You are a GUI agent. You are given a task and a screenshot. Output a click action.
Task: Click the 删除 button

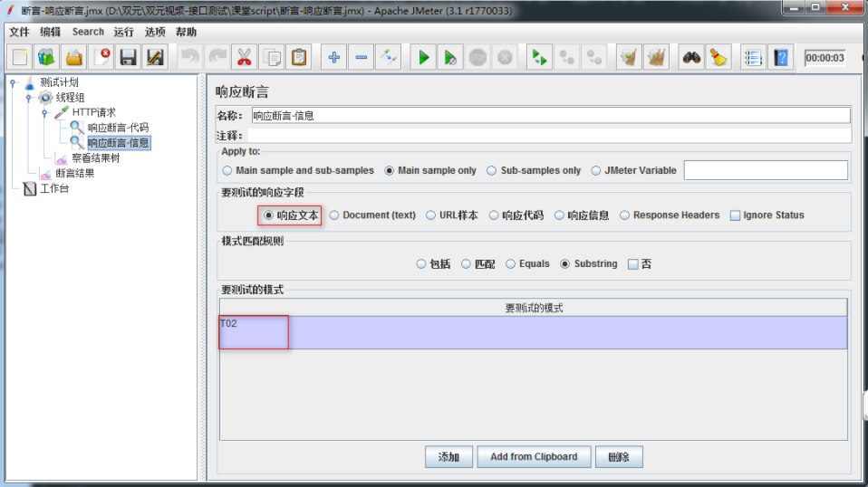619,457
